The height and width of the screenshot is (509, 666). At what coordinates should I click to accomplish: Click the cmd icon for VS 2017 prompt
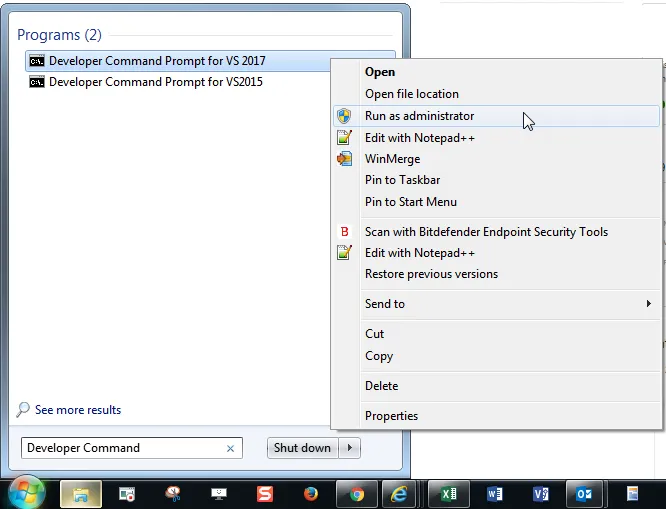37,61
